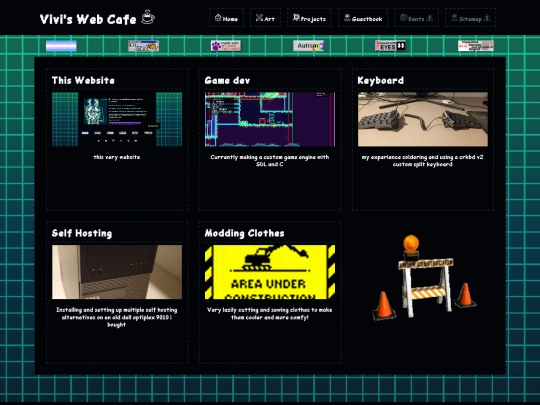540x405 pixels.
Task: Open the This Website project thumbnail
Action: (117, 119)
